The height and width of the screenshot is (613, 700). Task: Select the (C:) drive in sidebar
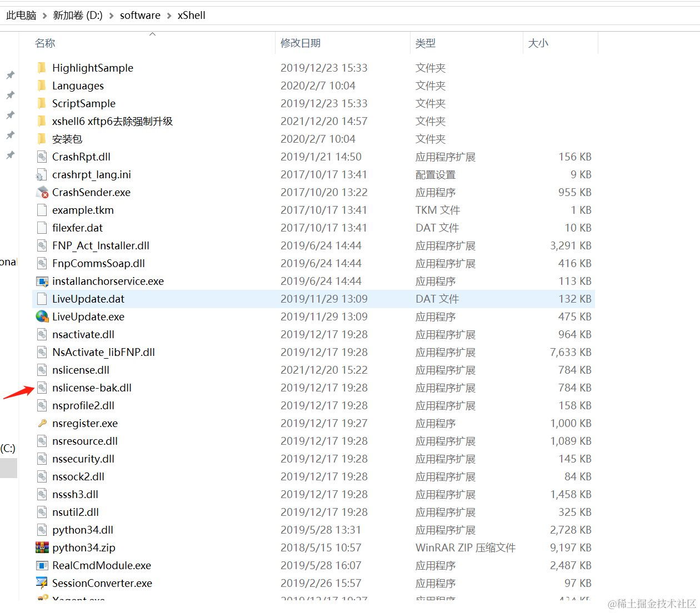coord(8,448)
